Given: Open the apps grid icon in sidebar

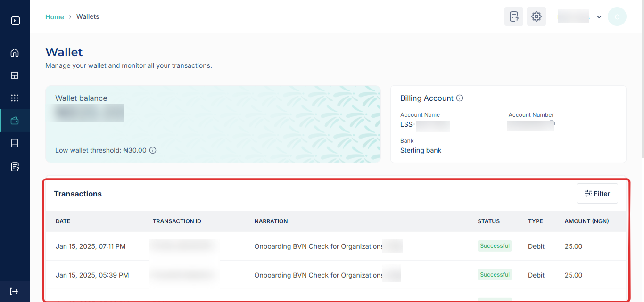Looking at the screenshot, I should pyautogui.click(x=15, y=98).
